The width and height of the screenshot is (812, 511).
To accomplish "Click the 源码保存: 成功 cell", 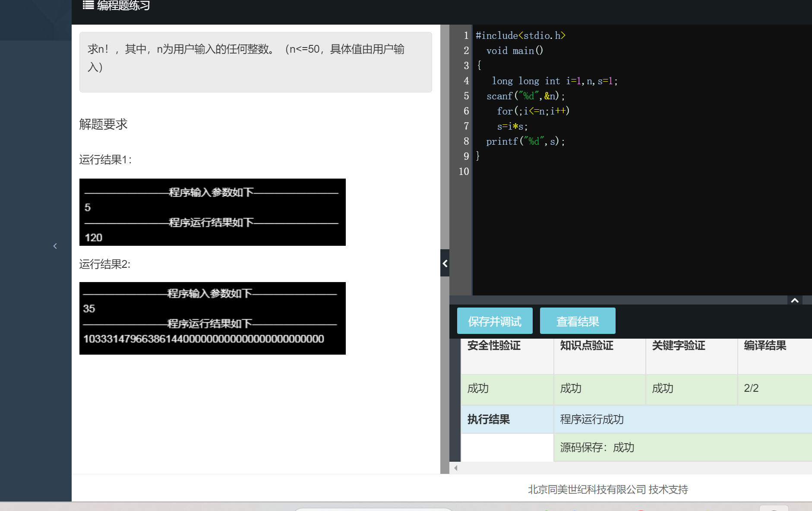I will coord(682,448).
